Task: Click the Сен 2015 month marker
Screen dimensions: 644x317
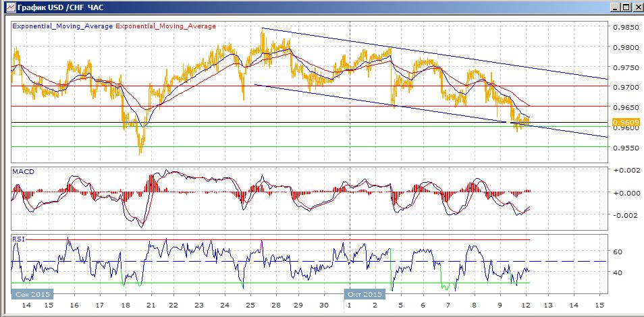Action: point(32,295)
